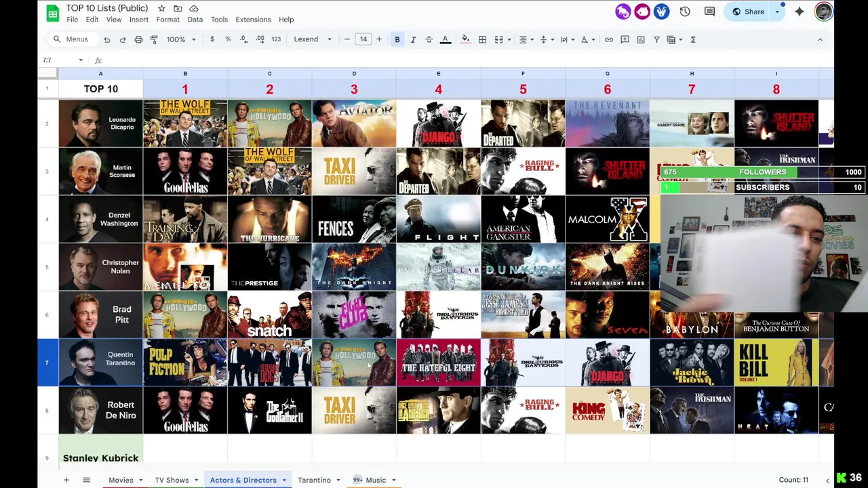Click the font size field showing 14
Image resolution: width=868 pixels, height=488 pixels.
[363, 39]
